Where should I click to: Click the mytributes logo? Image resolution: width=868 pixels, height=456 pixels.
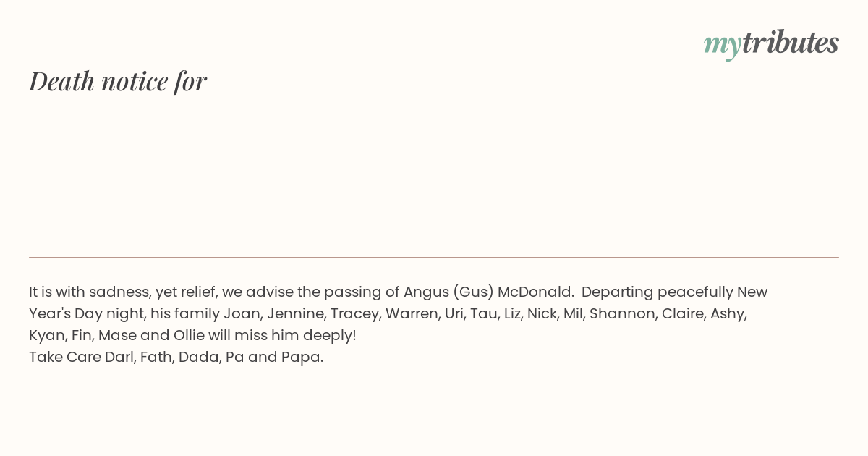(771, 43)
